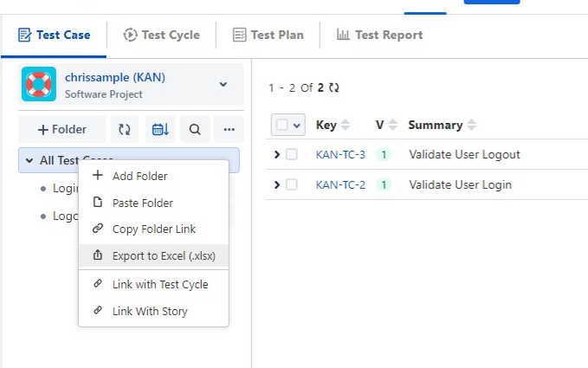Image resolution: width=588 pixels, height=368 pixels.
Task: Open the Test Report tab
Action: (379, 36)
